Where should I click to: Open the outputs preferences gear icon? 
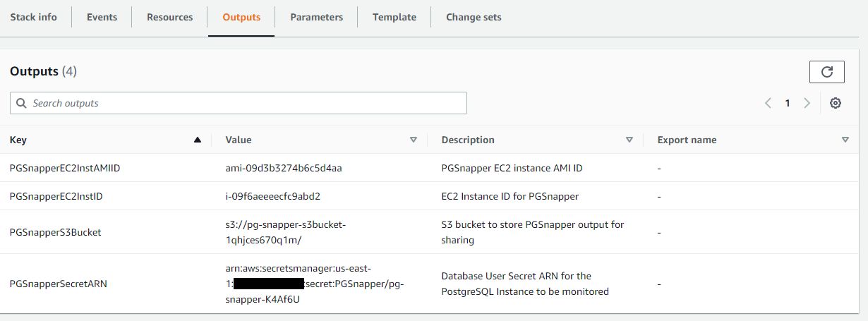coord(836,103)
